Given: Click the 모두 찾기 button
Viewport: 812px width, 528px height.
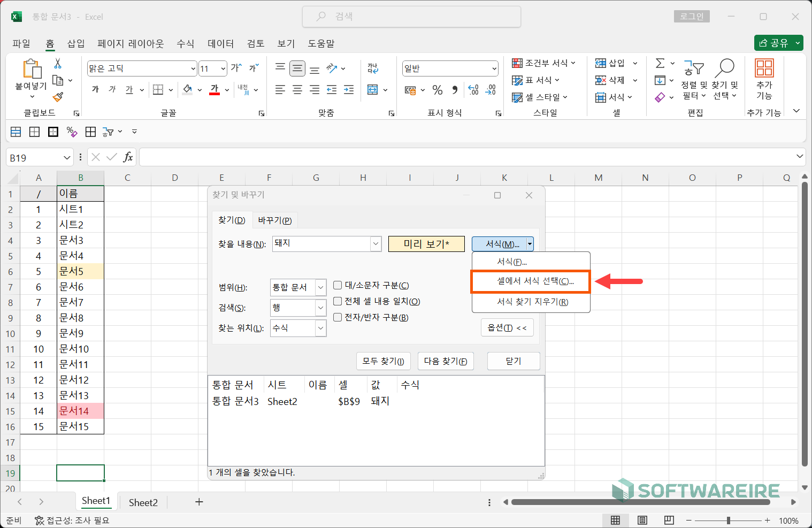Looking at the screenshot, I should (383, 361).
